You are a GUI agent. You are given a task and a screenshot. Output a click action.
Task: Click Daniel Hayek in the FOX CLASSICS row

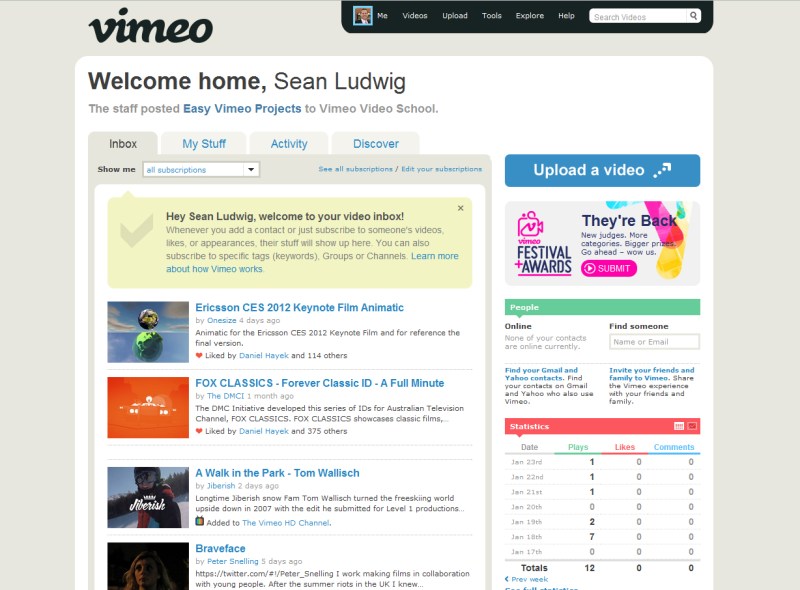point(264,431)
